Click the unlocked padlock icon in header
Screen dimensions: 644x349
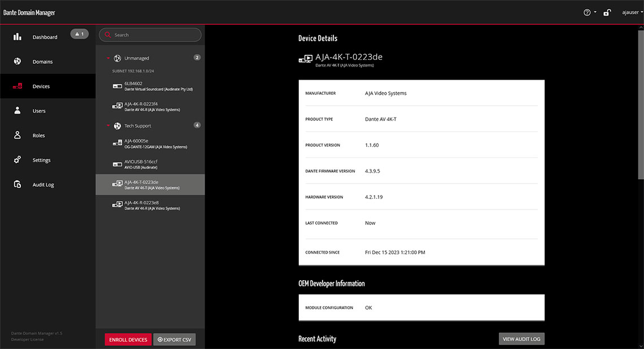[x=607, y=12]
